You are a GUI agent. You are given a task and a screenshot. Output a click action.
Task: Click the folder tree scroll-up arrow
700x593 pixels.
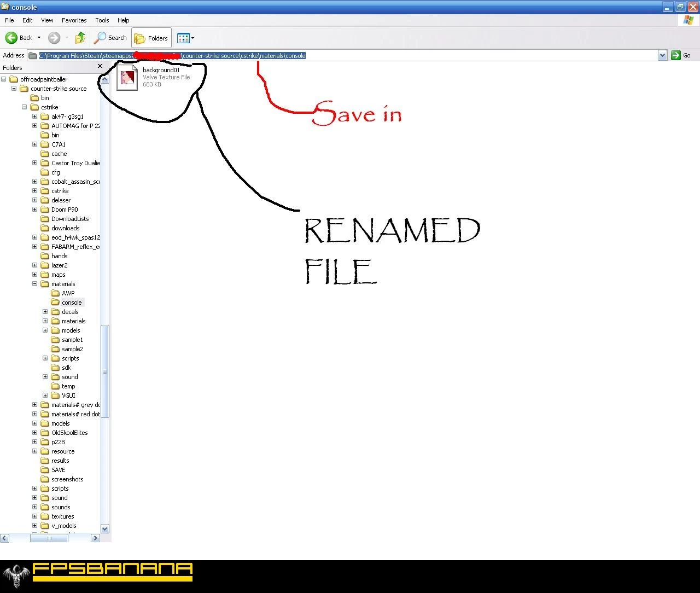tap(105, 79)
